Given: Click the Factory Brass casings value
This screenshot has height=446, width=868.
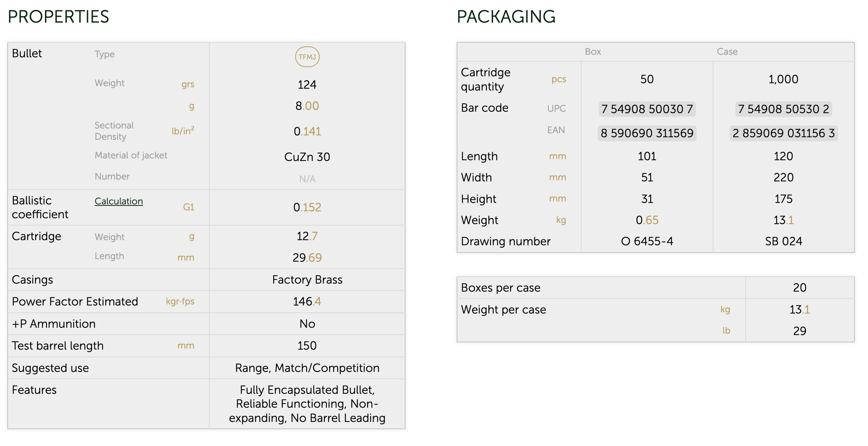Looking at the screenshot, I should point(307,280).
